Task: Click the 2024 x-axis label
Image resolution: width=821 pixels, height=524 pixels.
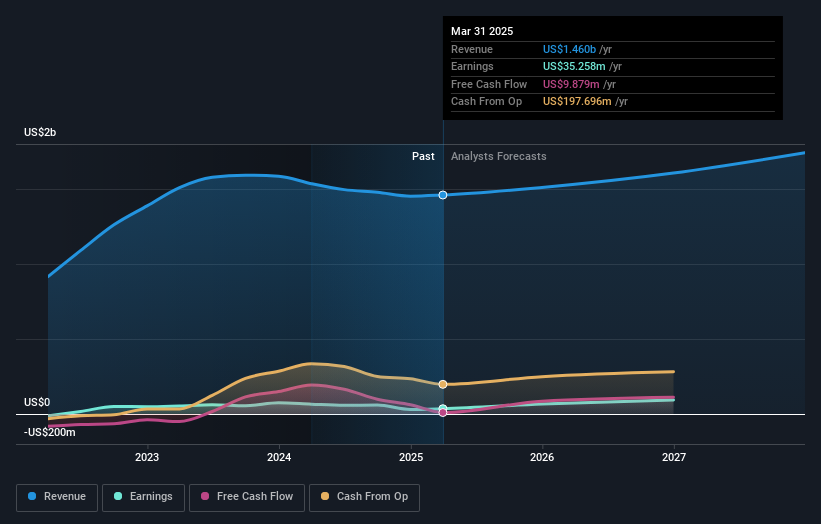Action: pyautogui.click(x=279, y=458)
